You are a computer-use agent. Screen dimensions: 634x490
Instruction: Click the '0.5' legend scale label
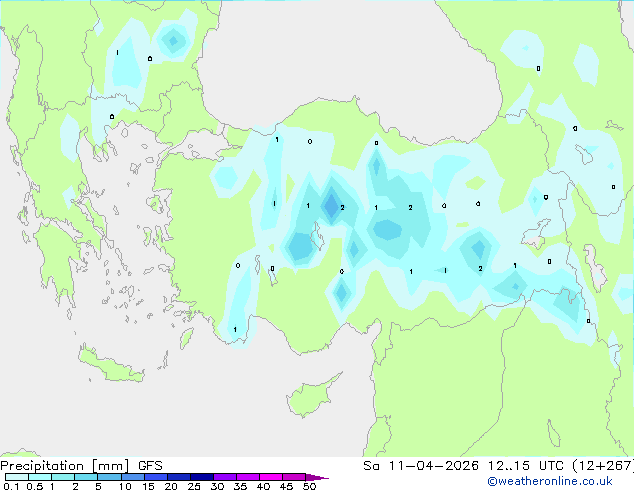(x=35, y=486)
